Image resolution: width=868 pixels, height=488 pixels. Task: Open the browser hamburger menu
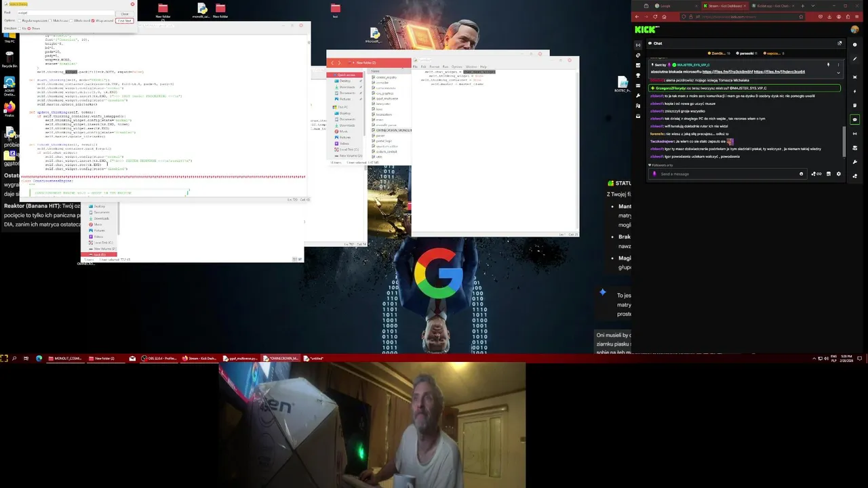coord(857,17)
